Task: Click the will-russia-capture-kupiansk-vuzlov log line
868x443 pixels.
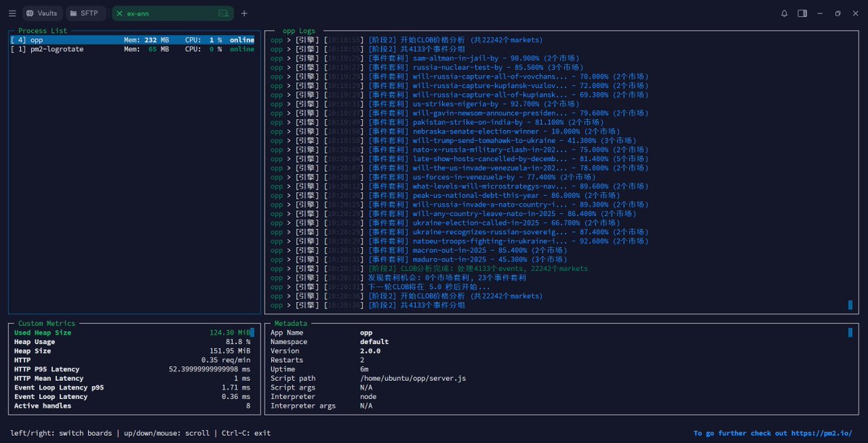Action: click(459, 85)
